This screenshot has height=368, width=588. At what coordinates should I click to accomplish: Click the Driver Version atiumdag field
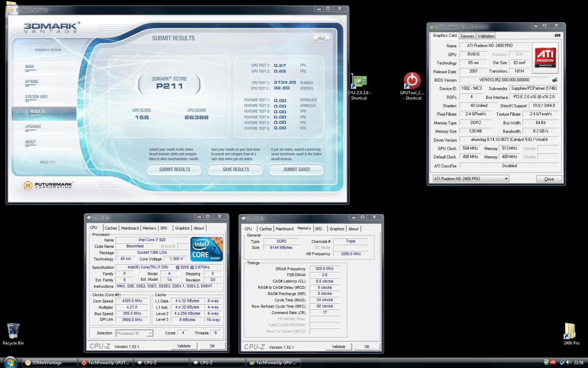(509, 140)
